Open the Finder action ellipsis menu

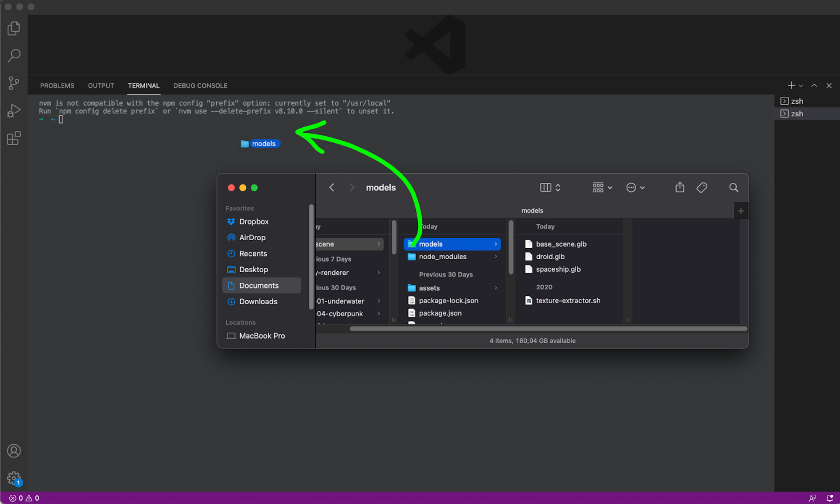click(635, 187)
